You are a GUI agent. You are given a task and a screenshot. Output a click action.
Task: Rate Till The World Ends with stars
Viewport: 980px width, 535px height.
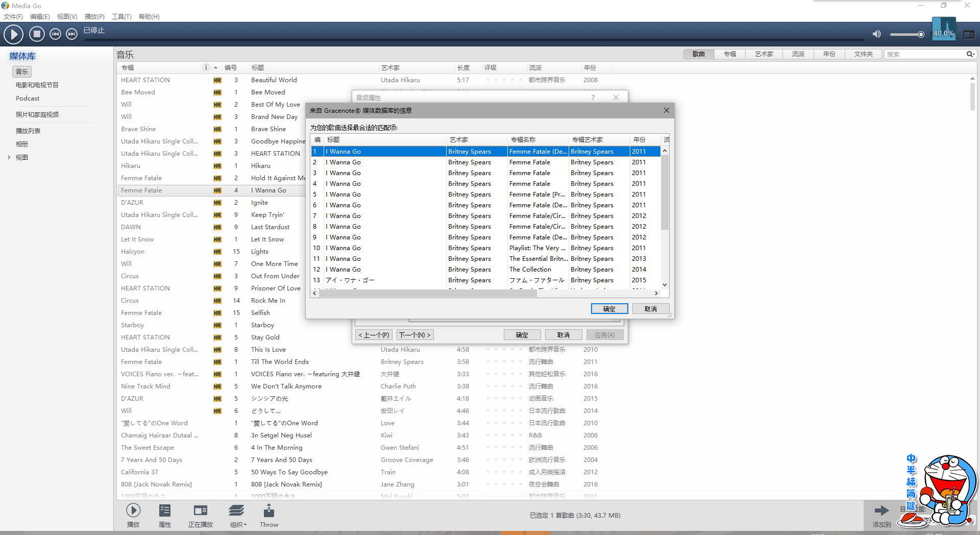pos(504,362)
